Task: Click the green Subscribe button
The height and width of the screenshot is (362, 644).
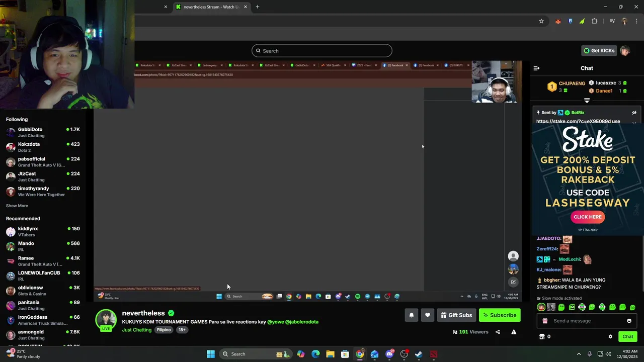Action: (500, 315)
